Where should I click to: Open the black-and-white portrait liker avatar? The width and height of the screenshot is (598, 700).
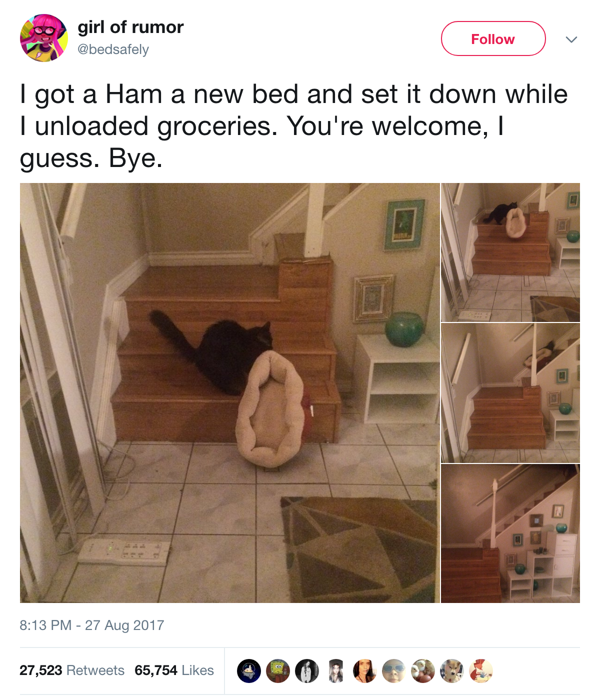coord(307,671)
